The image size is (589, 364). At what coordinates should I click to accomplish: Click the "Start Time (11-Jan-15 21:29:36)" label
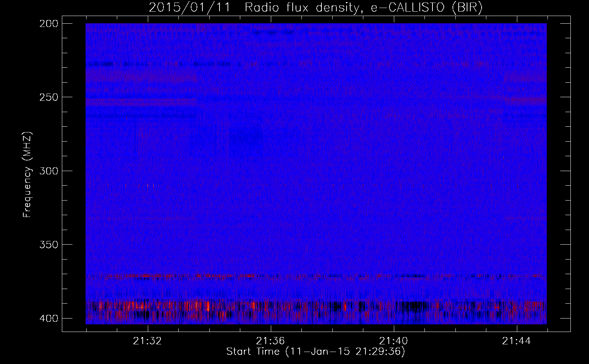click(x=316, y=352)
